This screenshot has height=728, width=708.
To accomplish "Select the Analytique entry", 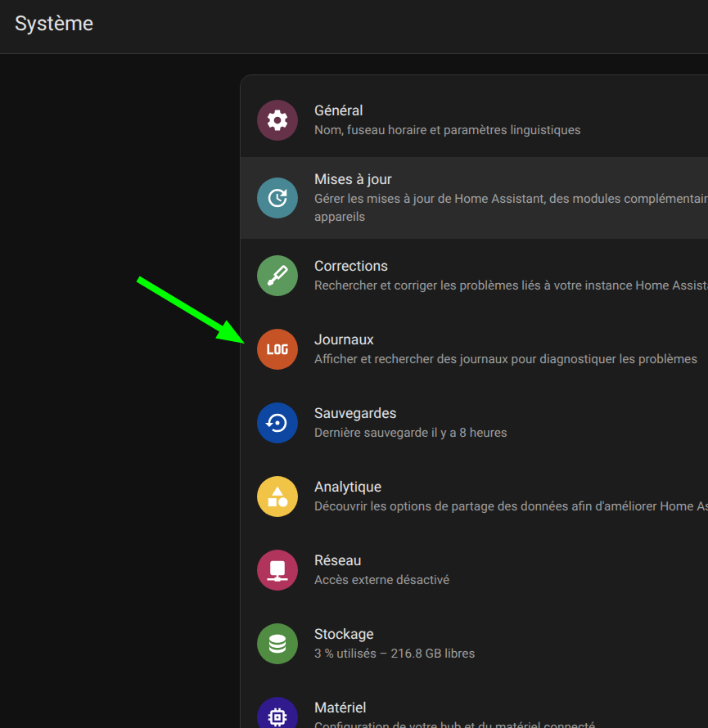I will (347, 487).
